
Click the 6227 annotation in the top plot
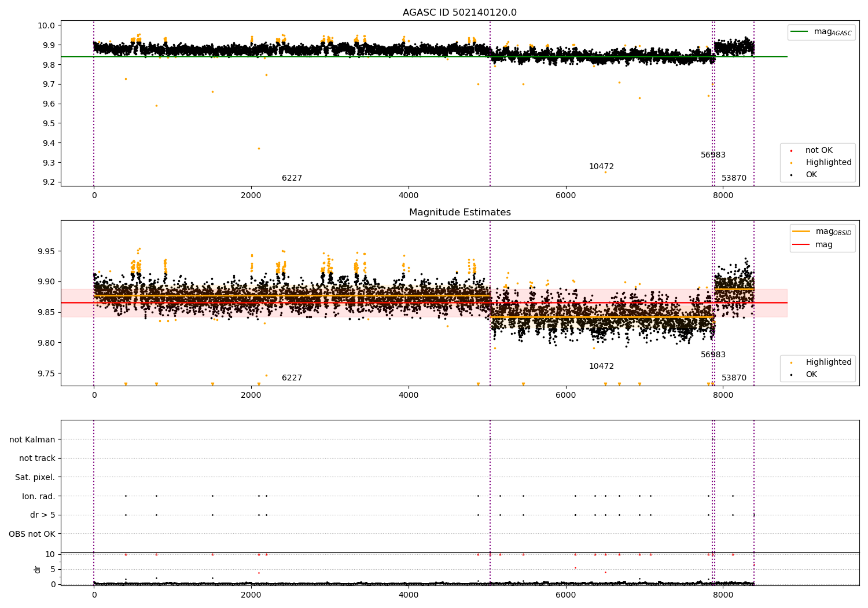coord(292,178)
